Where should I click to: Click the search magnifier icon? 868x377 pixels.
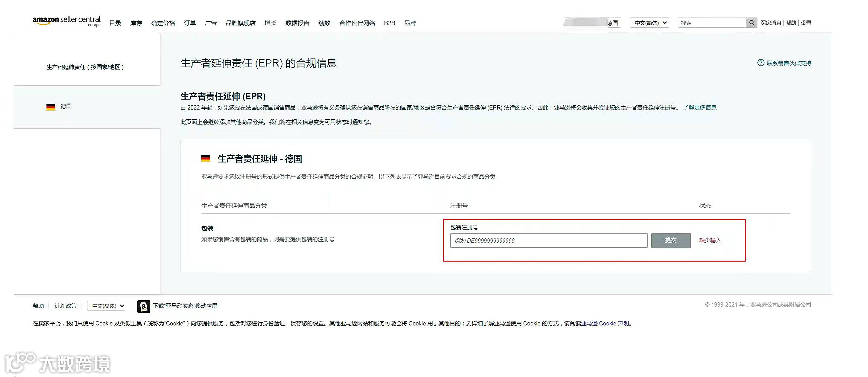[x=751, y=23]
